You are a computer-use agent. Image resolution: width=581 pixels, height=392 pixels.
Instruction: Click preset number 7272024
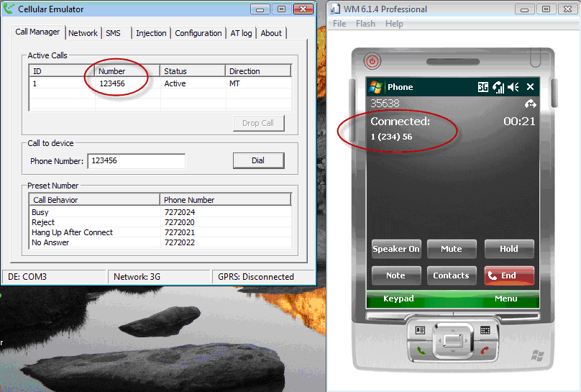click(180, 212)
